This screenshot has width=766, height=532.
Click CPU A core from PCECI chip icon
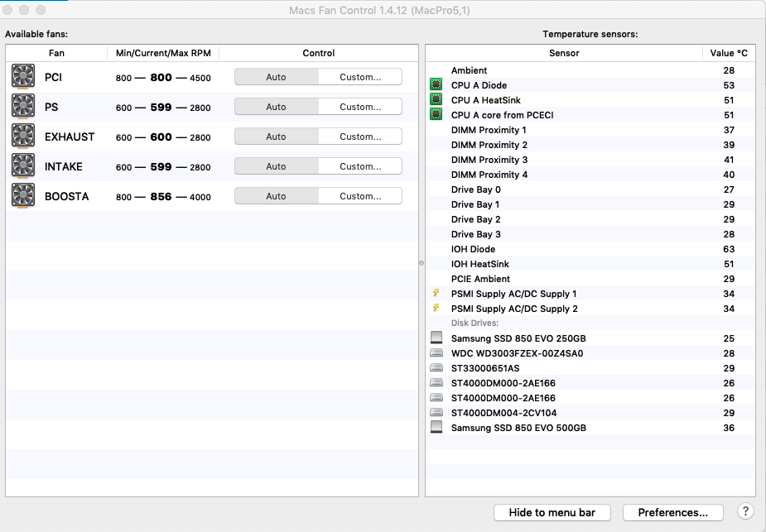(x=436, y=114)
